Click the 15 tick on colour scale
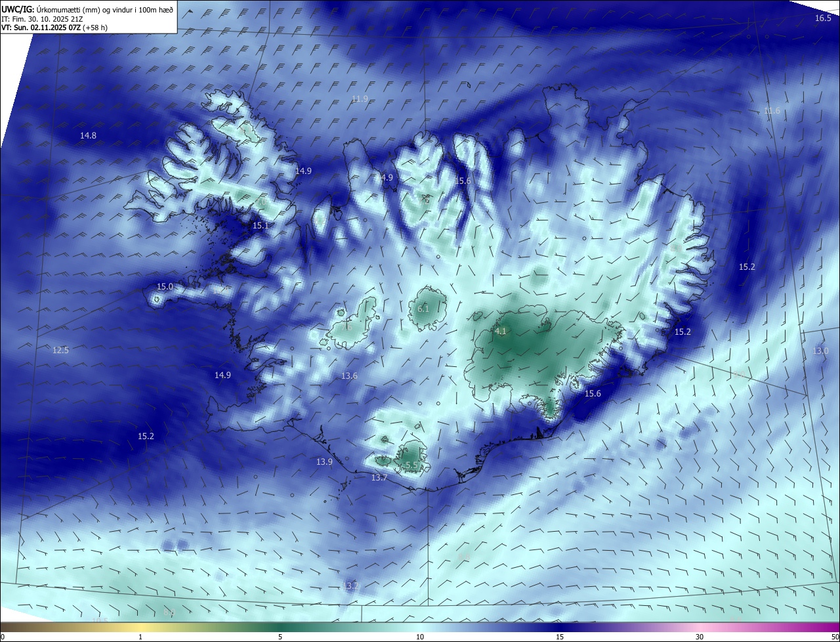840x642 pixels. coord(560,637)
